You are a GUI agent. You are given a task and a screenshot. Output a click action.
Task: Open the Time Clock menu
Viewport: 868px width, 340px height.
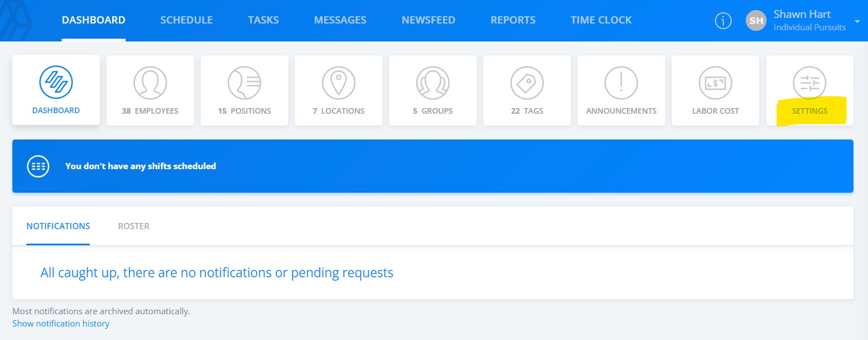coord(601,20)
